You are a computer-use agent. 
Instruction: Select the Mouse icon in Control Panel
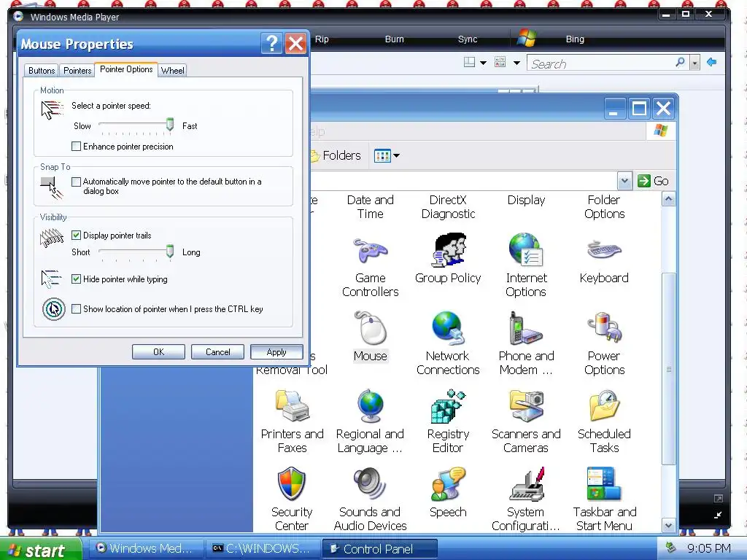tap(370, 328)
